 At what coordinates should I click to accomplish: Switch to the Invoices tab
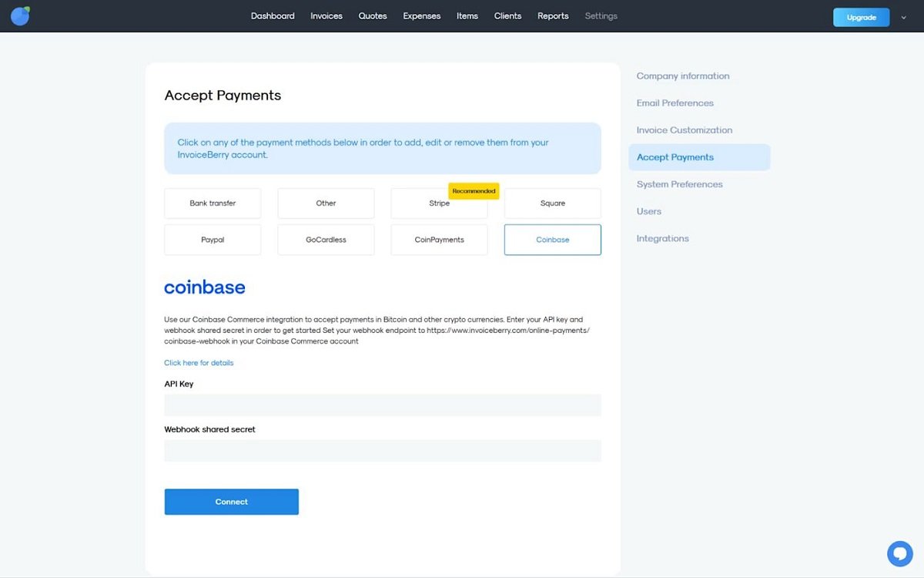point(326,15)
